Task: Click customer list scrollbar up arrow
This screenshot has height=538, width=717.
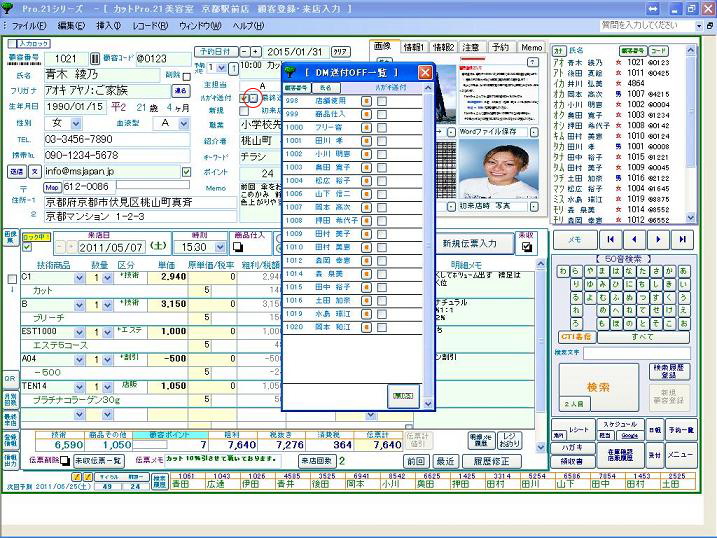Action: click(x=690, y=50)
